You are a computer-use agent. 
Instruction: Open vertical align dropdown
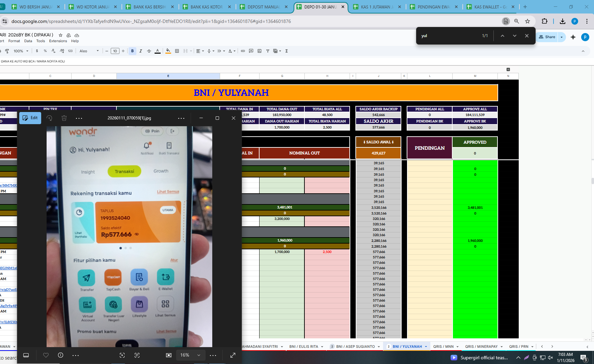click(210, 51)
